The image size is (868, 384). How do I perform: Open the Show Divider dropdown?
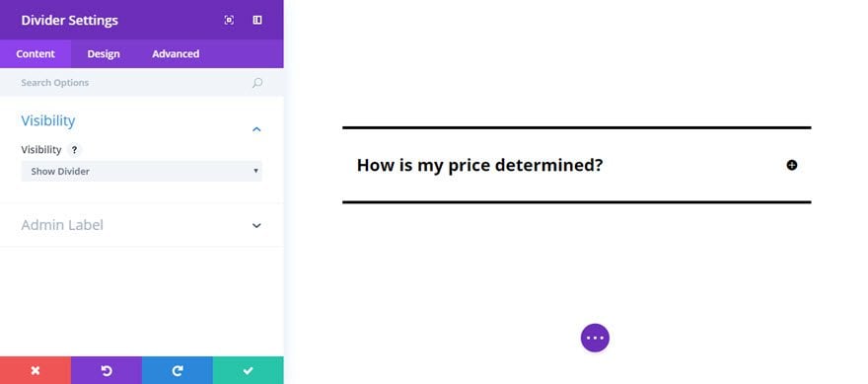tap(142, 171)
